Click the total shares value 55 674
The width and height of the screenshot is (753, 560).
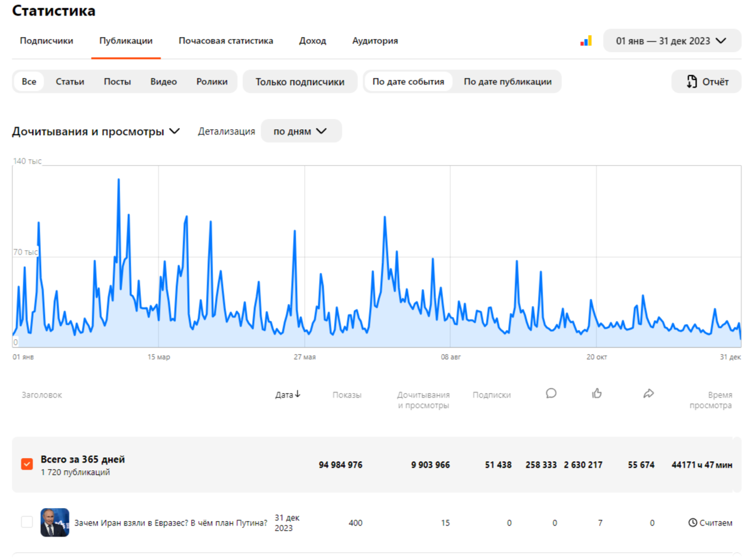[x=641, y=465]
